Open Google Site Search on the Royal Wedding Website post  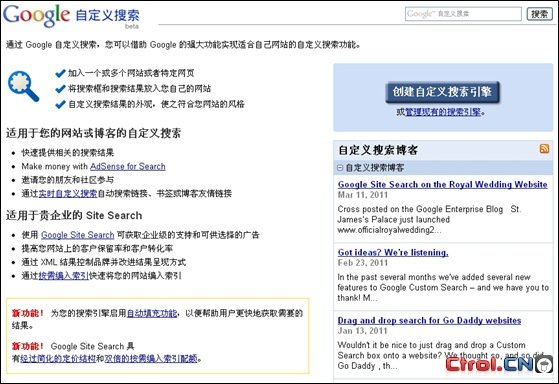pos(442,184)
